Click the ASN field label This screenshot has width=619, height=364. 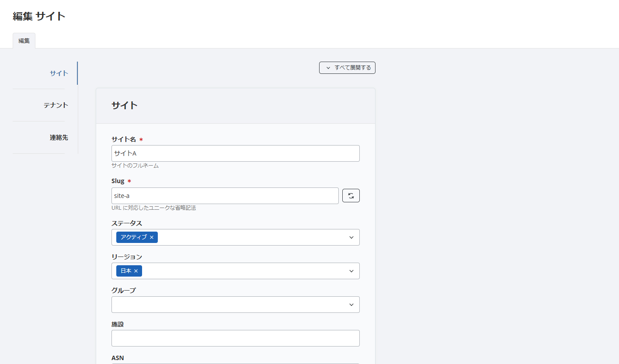click(118, 358)
